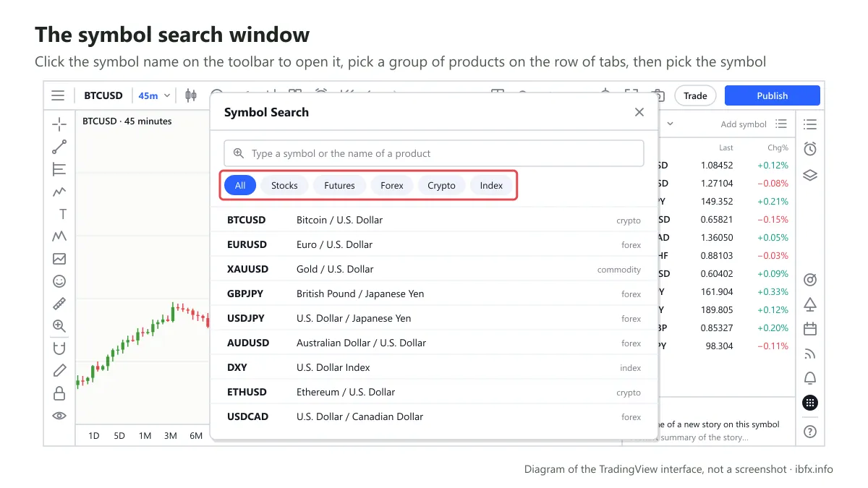Viewport: 868px width, 488px height.
Task: Sort watchlist by Chg% column header
Action: [x=778, y=147]
